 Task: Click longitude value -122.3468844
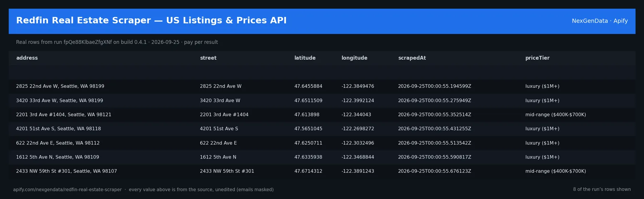click(358, 157)
